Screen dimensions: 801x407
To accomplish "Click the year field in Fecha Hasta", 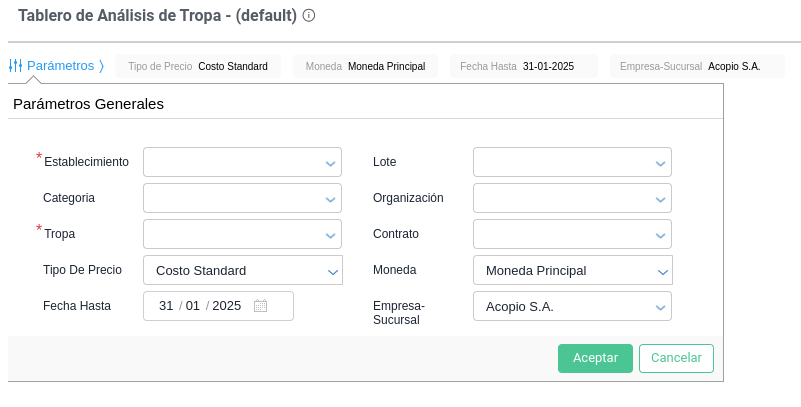I will [227, 306].
